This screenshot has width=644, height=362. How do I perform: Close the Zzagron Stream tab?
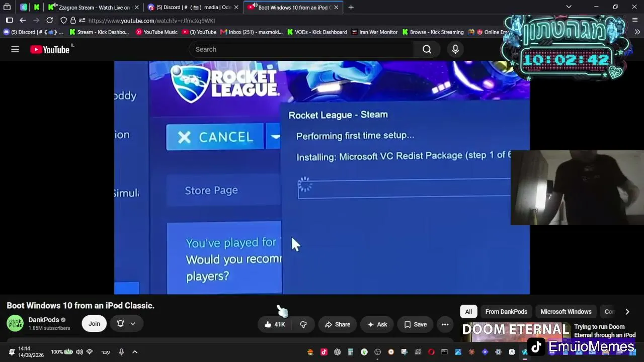(x=136, y=7)
